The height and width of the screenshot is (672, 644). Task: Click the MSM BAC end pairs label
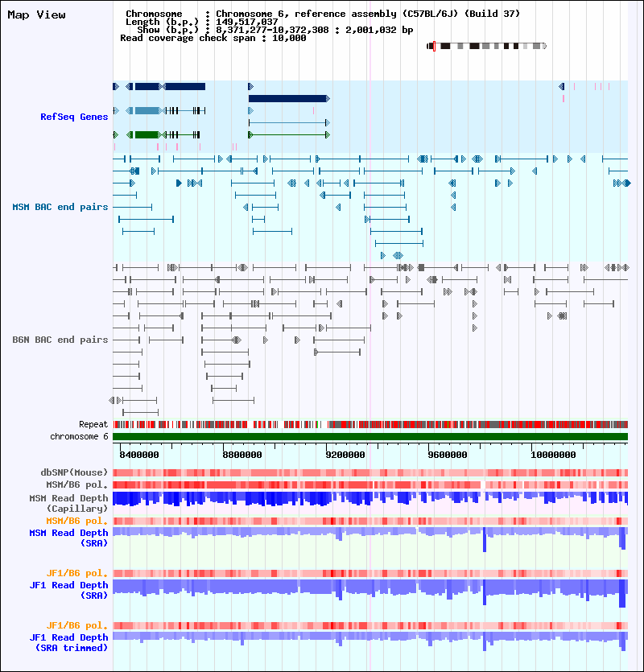tap(60, 207)
